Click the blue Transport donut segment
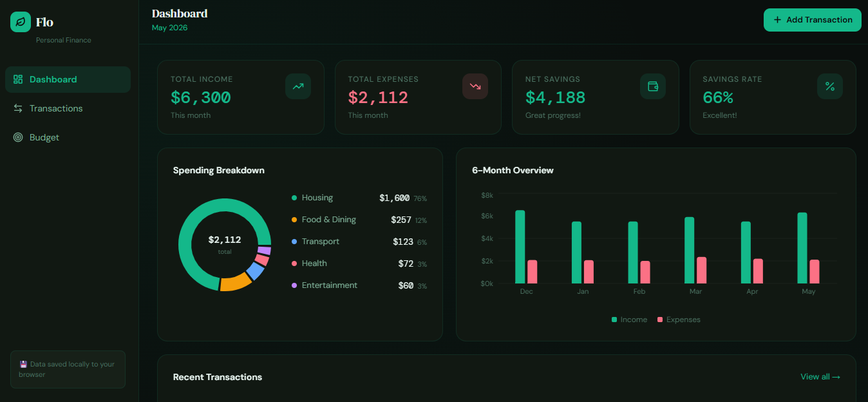Viewport: 868px width, 402px height. click(x=256, y=271)
